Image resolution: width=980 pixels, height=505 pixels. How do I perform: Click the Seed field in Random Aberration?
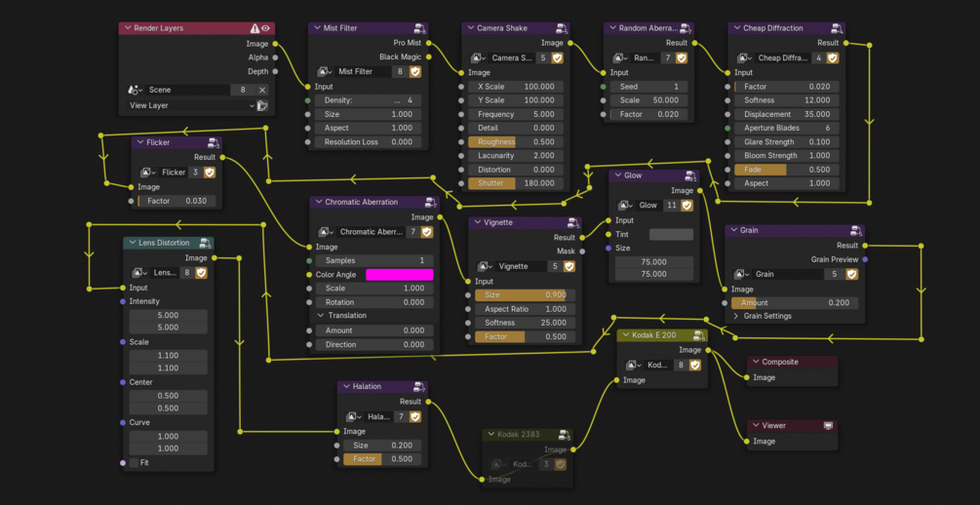pyautogui.click(x=648, y=87)
